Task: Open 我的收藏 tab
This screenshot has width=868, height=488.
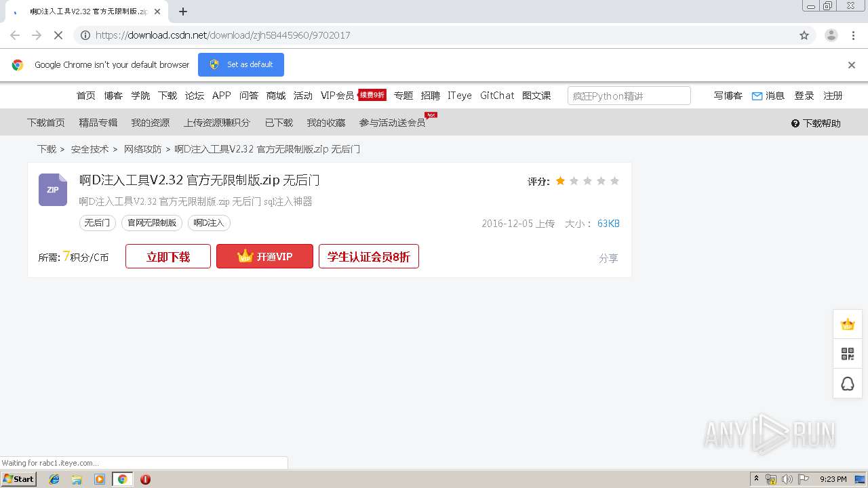Action: click(326, 123)
